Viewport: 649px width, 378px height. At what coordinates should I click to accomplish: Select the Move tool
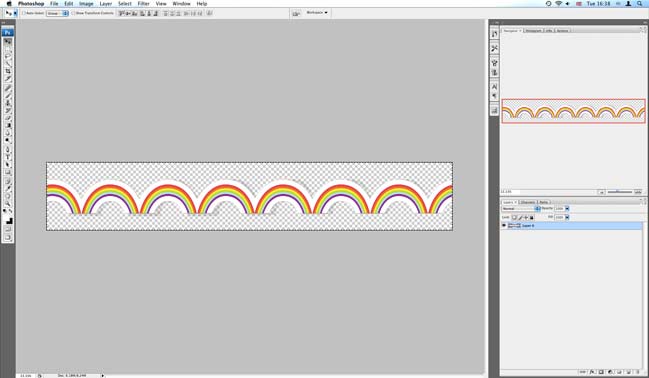pyautogui.click(x=8, y=41)
